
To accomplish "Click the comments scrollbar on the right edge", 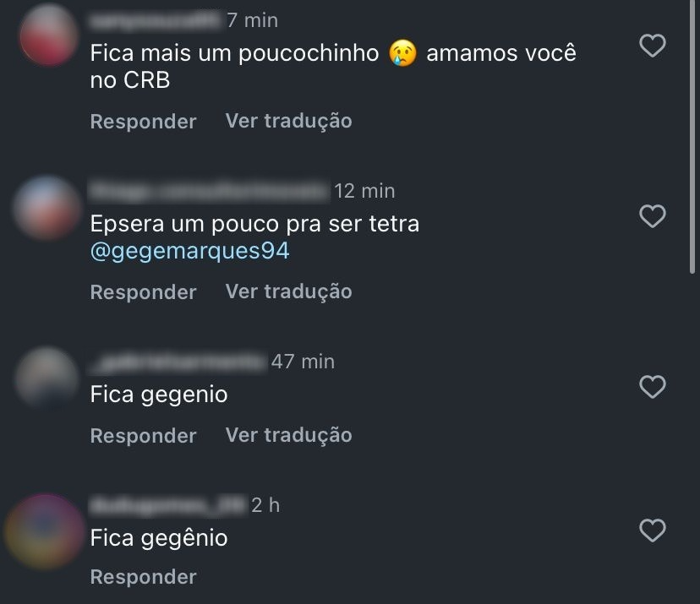I will [x=694, y=135].
